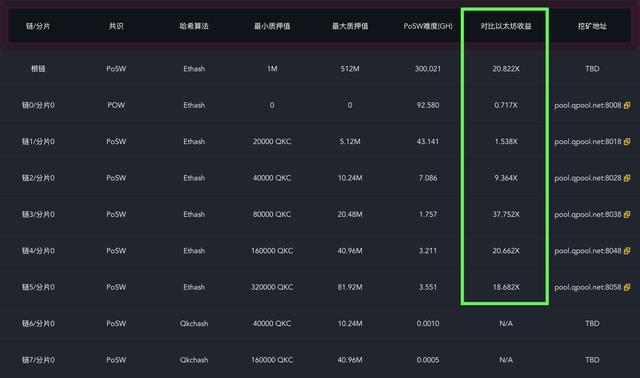Select the 链6/分片0 Qkchash row

point(320,323)
